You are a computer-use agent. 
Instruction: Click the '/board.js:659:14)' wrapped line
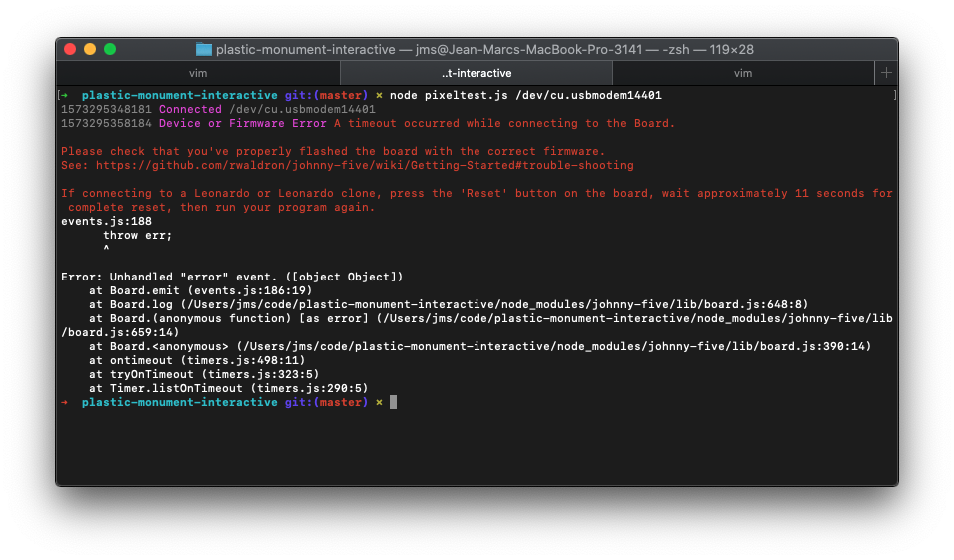coord(120,332)
